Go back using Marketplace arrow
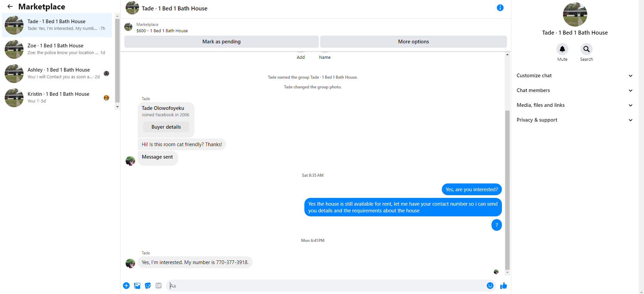 pyautogui.click(x=10, y=6)
